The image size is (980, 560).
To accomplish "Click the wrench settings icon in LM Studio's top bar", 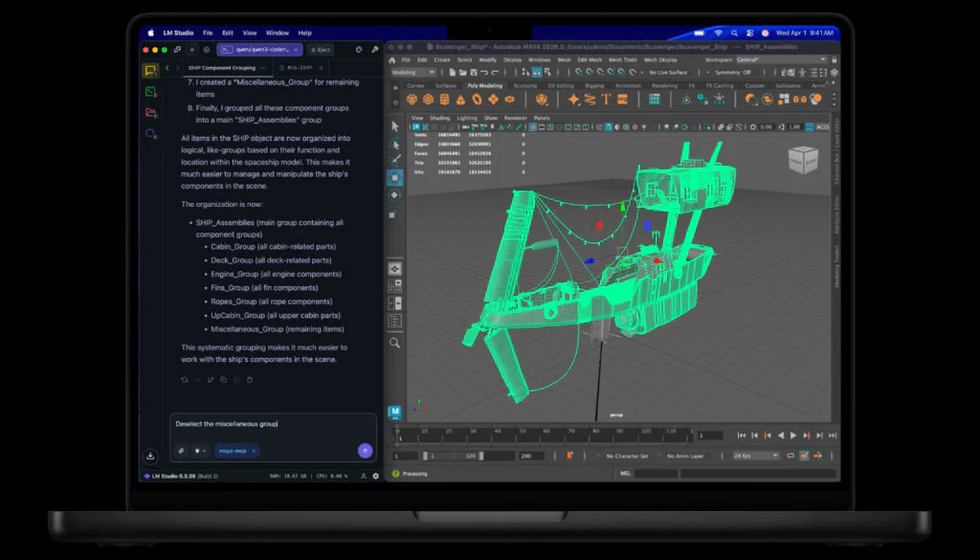I will (375, 49).
